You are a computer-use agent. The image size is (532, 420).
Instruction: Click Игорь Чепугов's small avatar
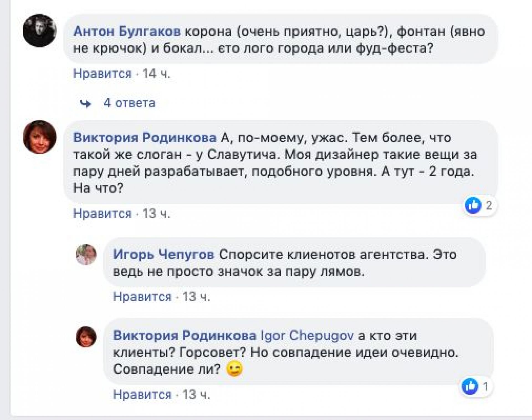coord(86,255)
